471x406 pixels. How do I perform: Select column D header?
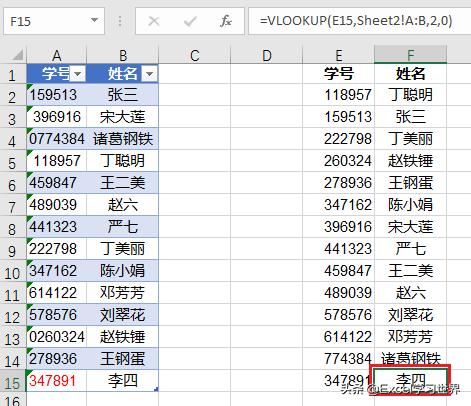(267, 55)
